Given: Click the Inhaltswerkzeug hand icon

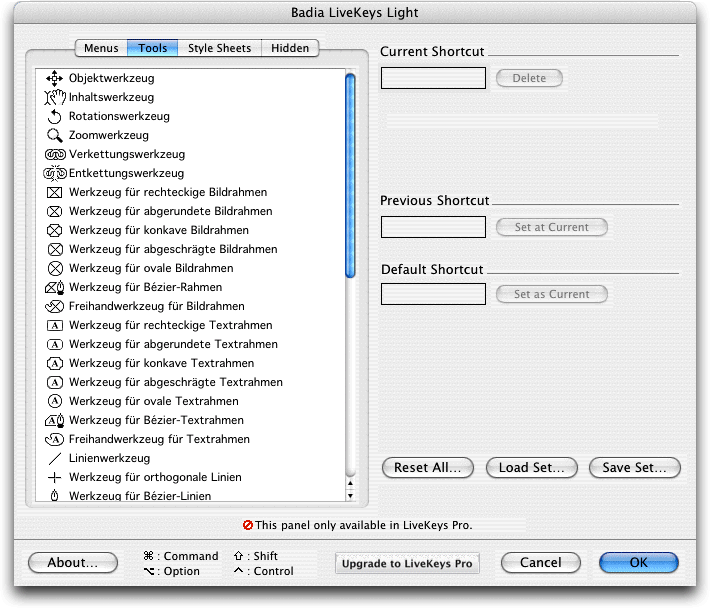Looking at the screenshot, I should coord(55,97).
